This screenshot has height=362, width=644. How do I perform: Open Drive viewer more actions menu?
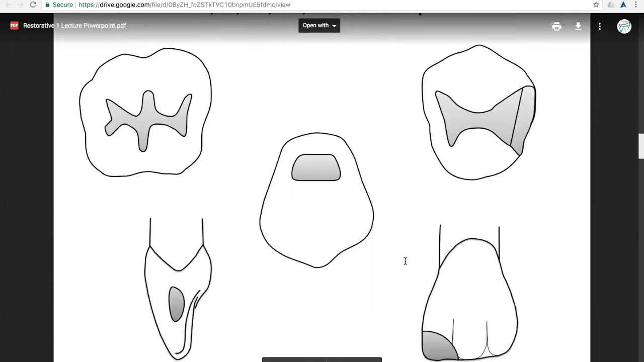point(599,26)
